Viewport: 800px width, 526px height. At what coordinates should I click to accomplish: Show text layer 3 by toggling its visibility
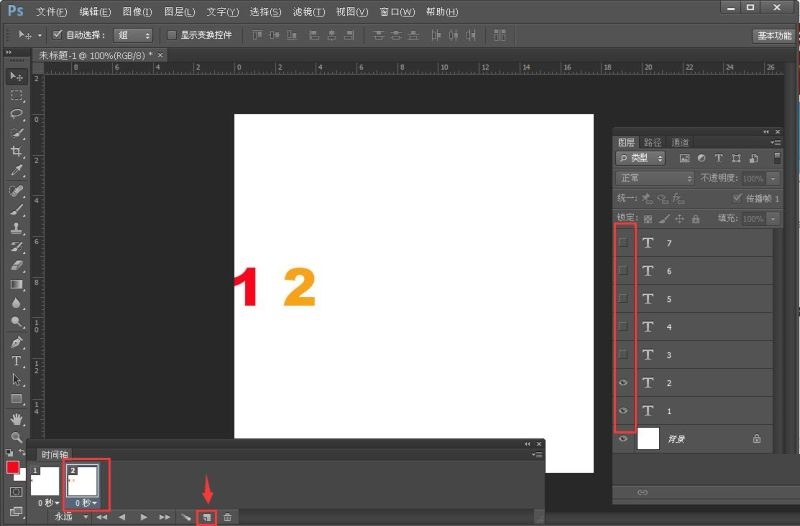click(x=622, y=354)
